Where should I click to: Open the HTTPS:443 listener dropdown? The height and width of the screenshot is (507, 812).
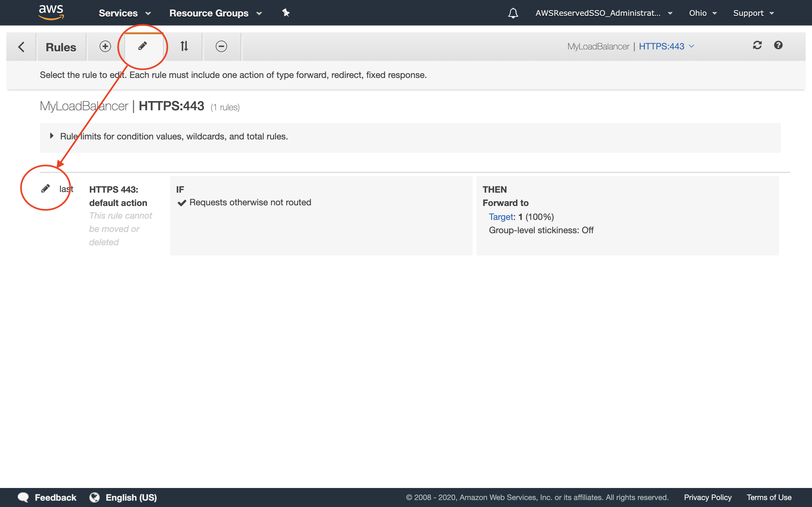coord(666,46)
